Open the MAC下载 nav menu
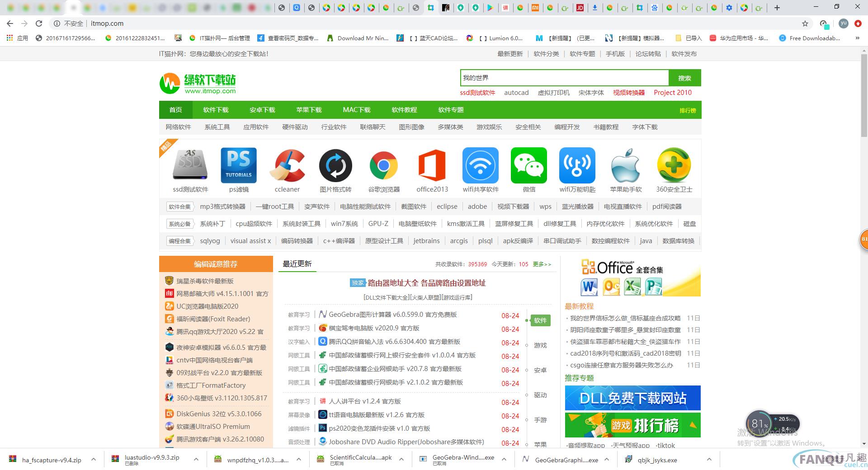 pyautogui.click(x=356, y=110)
